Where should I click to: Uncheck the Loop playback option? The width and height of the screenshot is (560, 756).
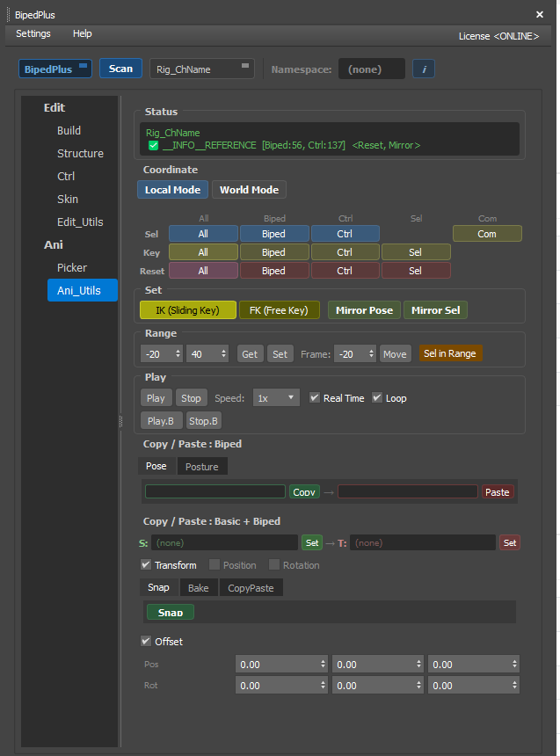click(x=377, y=398)
